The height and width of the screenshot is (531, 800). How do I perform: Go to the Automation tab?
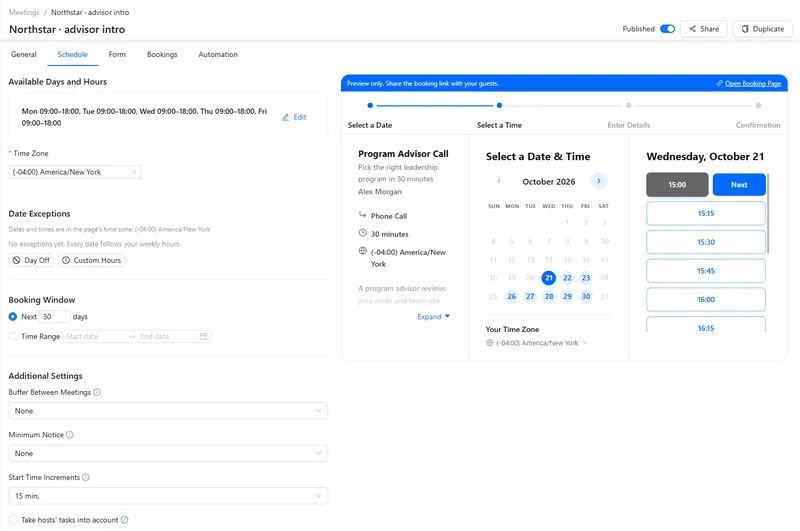pyautogui.click(x=218, y=54)
